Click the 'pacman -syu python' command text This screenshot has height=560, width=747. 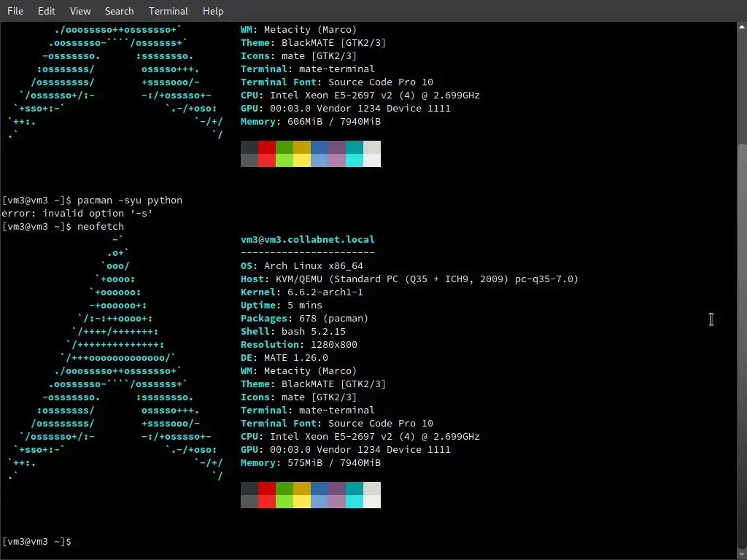(x=130, y=201)
